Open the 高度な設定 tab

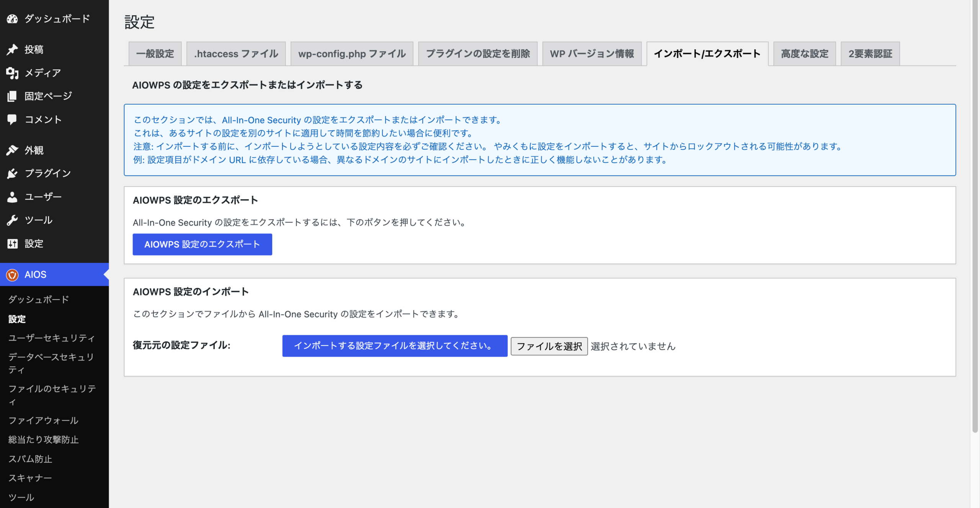coord(805,54)
